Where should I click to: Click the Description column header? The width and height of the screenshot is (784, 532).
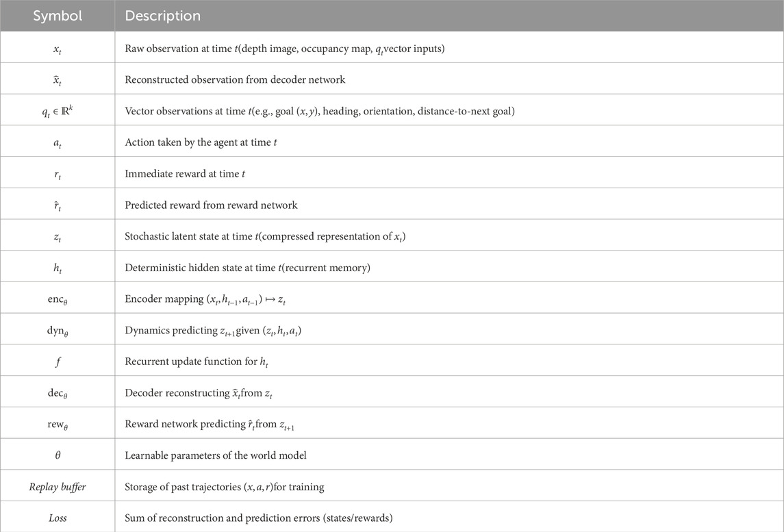coord(162,15)
